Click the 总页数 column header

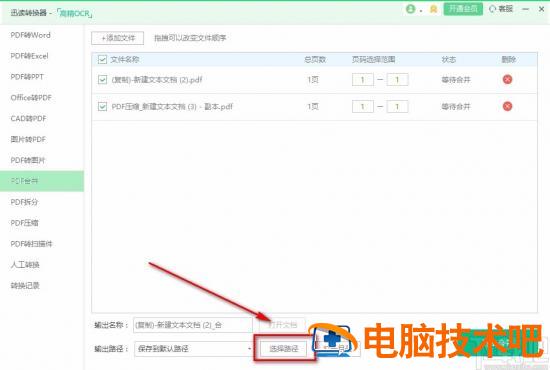[315, 59]
